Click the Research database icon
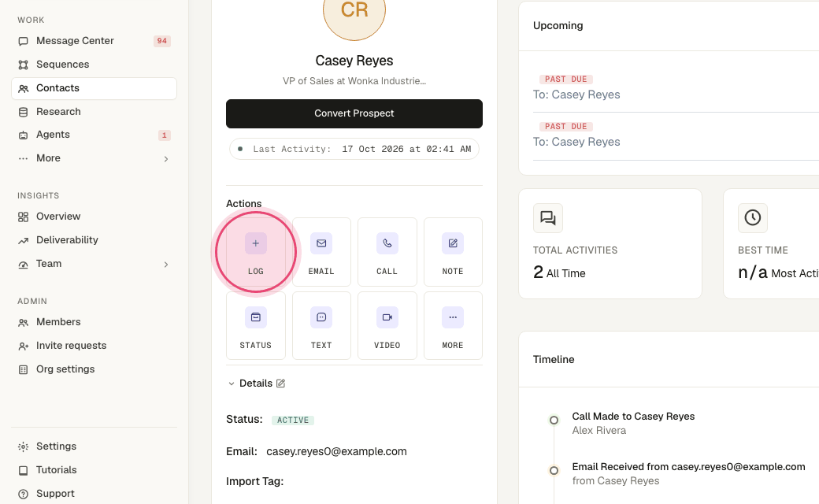Image resolution: width=819 pixels, height=504 pixels. click(23, 113)
